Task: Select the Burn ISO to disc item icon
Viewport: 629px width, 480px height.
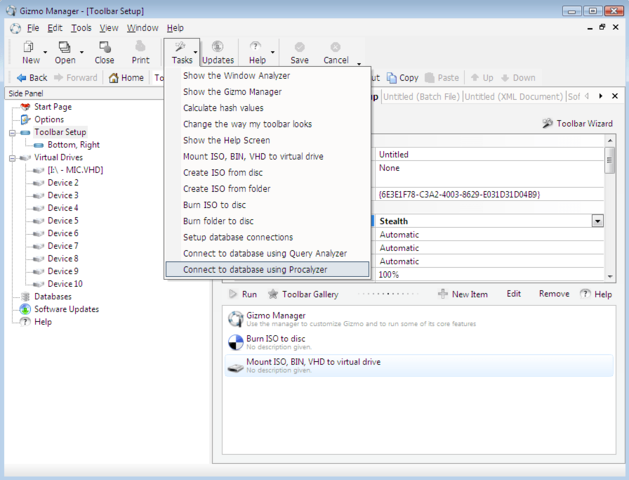Action: tap(235, 342)
